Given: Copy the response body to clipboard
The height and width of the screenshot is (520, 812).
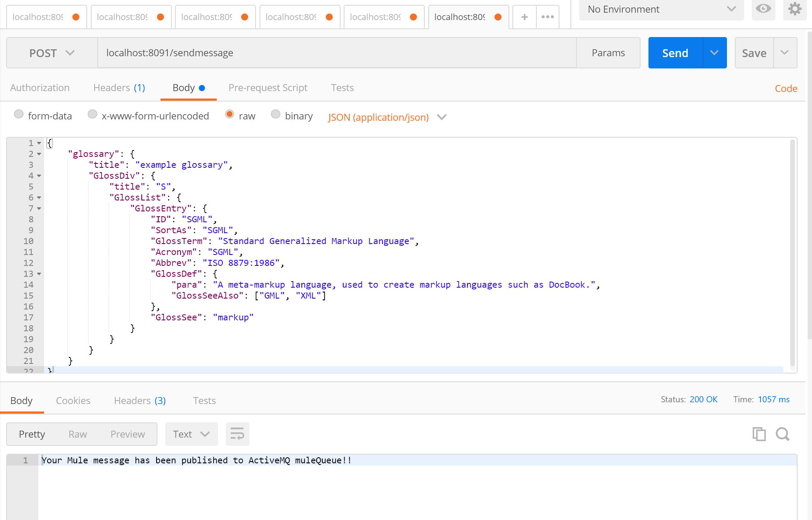Looking at the screenshot, I should (759, 434).
